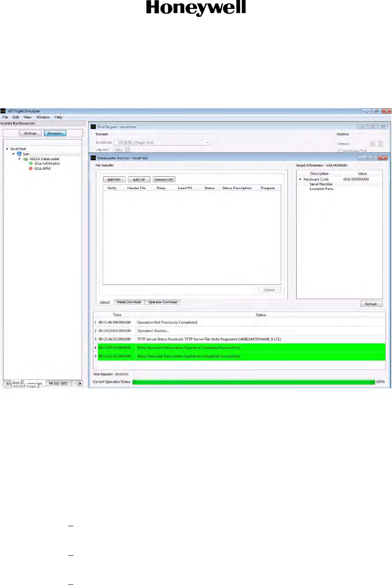Click the Current Operation Status progress bar
The width and height of the screenshot is (392, 585).
tap(254, 382)
